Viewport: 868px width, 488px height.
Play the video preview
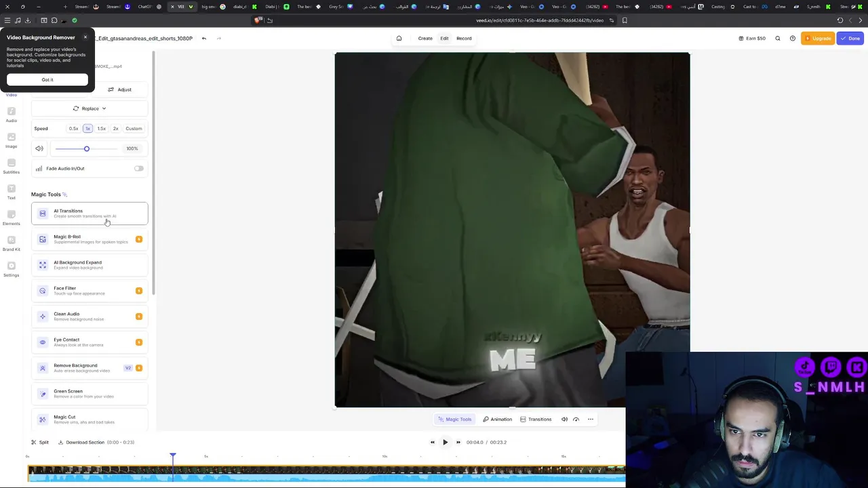click(445, 443)
